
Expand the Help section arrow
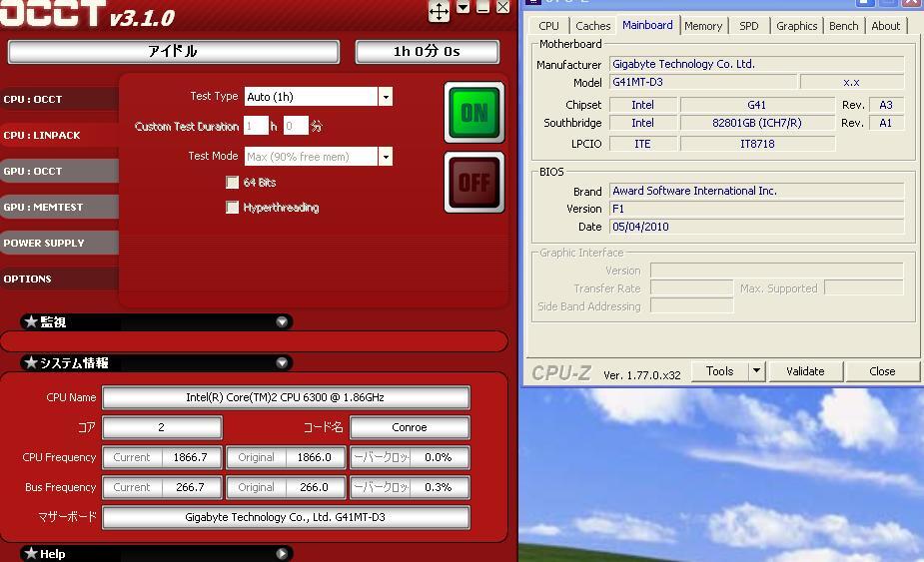282,553
